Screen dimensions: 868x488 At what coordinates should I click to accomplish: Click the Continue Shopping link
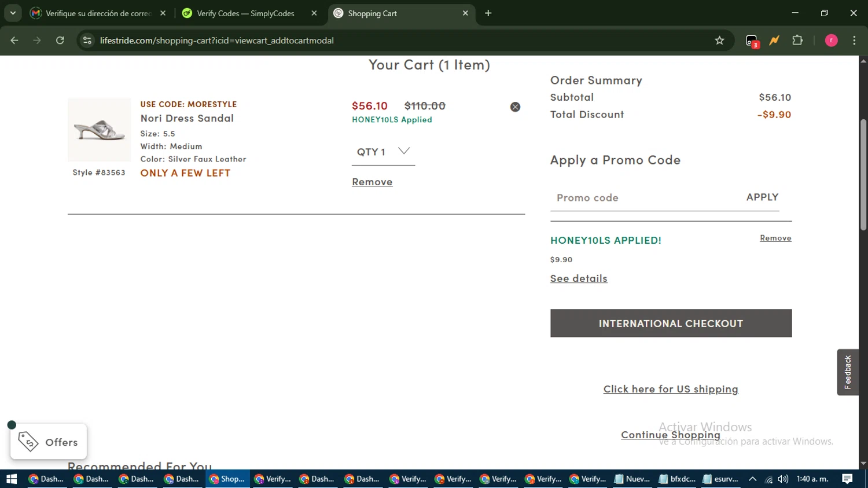pyautogui.click(x=671, y=435)
